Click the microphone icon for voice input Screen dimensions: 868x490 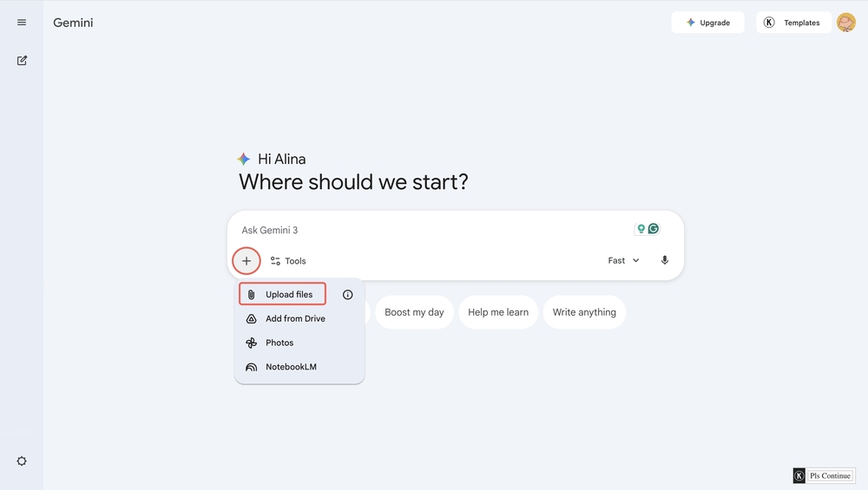[x=665, y=260]
